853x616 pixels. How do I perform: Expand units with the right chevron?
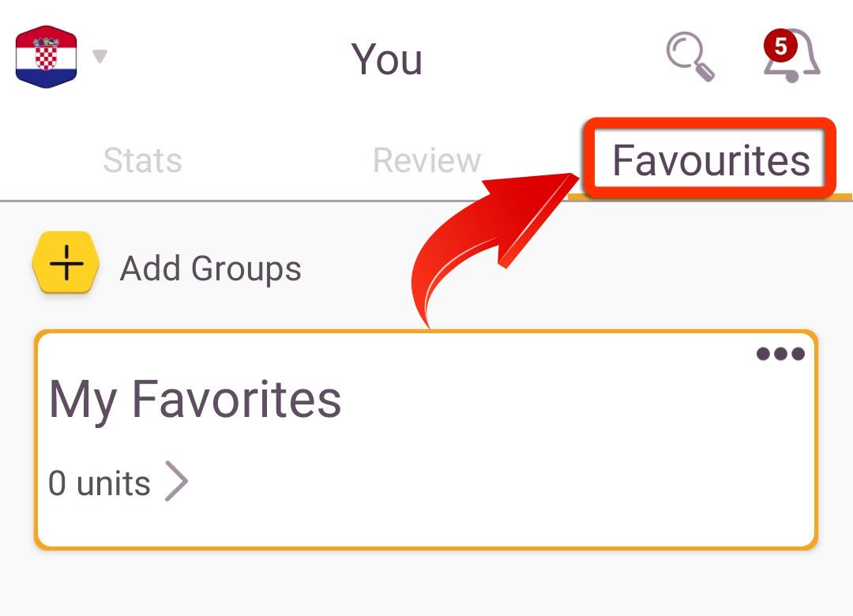176,481
